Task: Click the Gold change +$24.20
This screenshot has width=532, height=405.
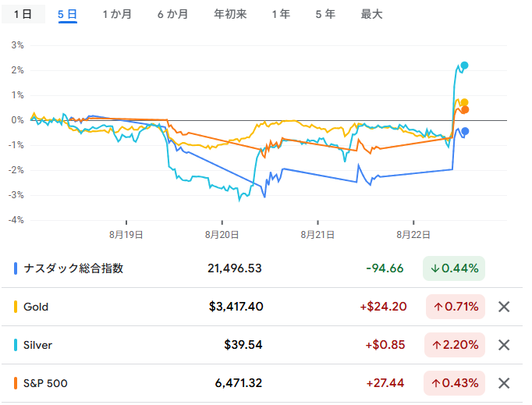Action: pyautogui.click(x=383, y=307)
